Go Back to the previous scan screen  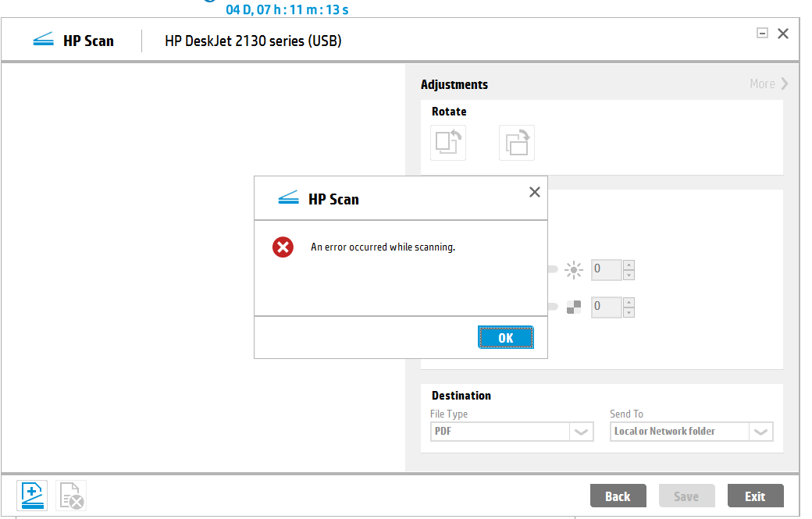click(x=618, y=496)
